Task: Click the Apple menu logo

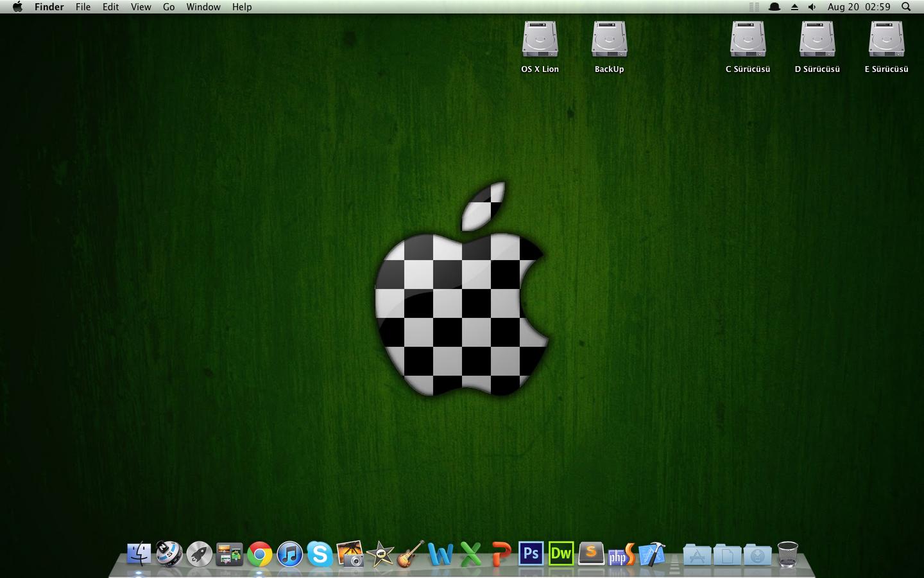Action: (x=17, y=7)
